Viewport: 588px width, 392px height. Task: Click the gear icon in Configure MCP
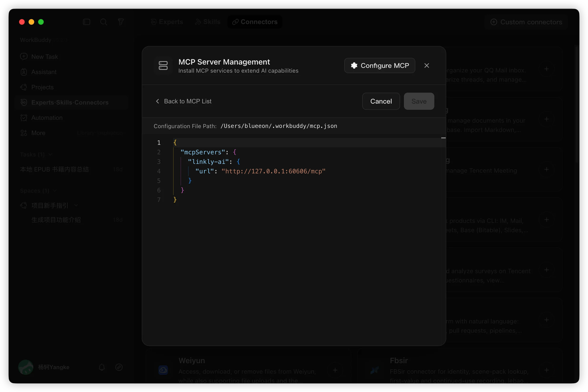[354, 65]
